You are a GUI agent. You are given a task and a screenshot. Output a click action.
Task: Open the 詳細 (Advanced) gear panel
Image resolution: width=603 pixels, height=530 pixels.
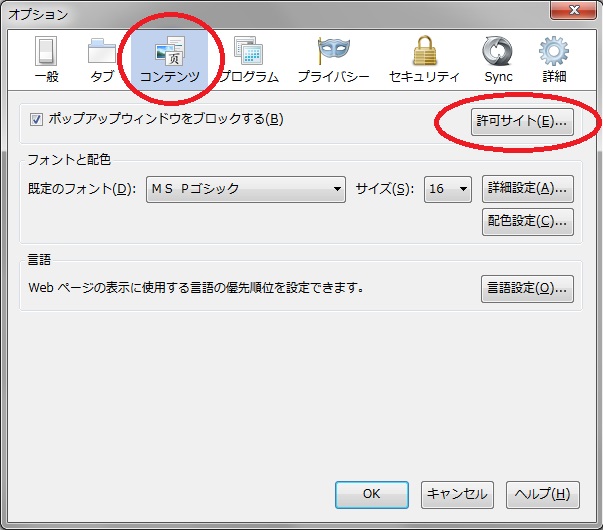(554, 59)
